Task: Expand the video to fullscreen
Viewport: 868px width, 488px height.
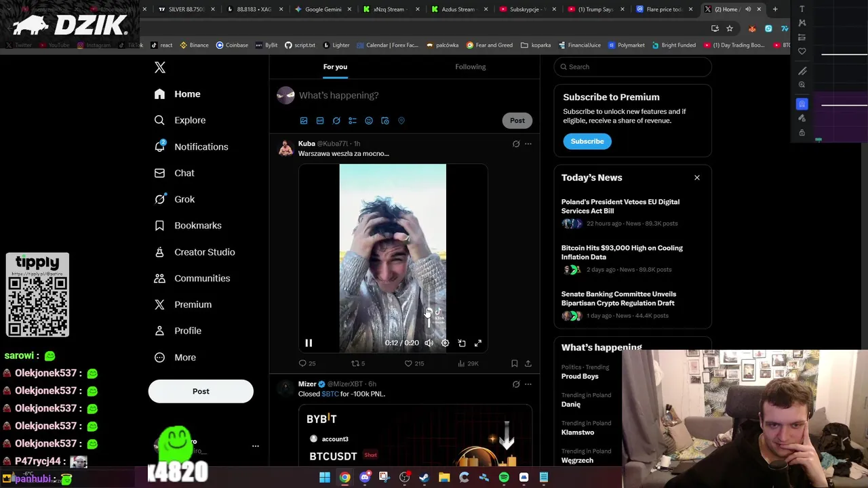Action: point(478,343)
